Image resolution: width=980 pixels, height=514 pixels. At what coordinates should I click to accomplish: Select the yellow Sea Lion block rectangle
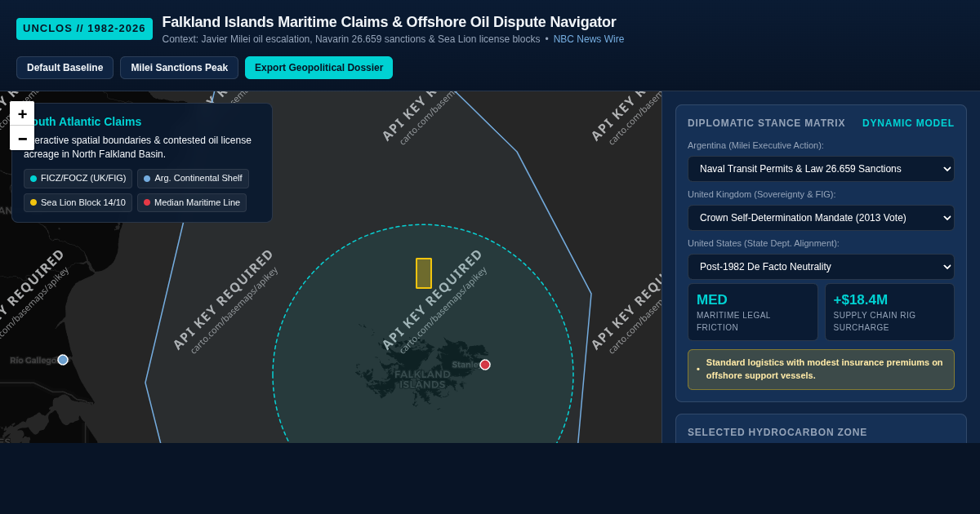pyautogui.click(x=424, y=273)
